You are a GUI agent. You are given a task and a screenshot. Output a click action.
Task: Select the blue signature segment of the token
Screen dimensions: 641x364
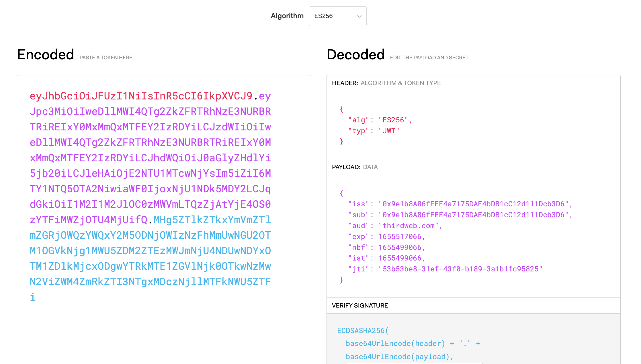(x=151, y=251)
